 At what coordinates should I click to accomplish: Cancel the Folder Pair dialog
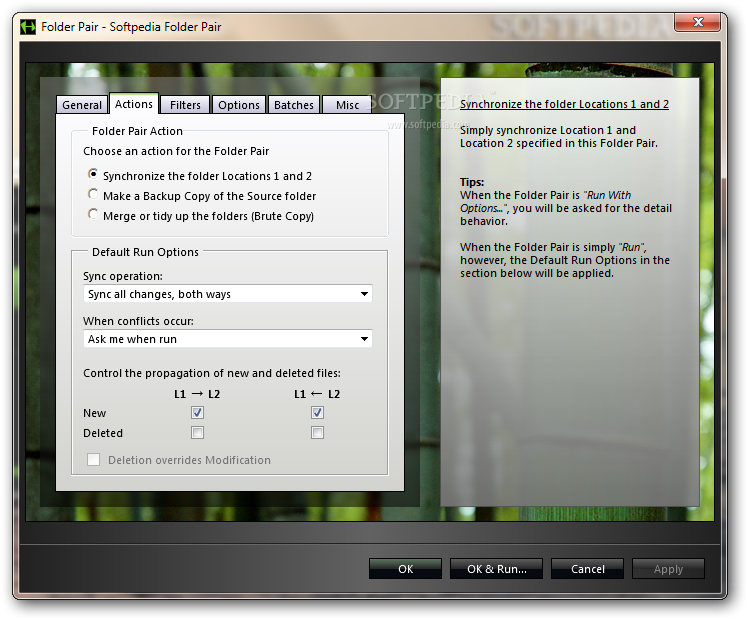587,569
